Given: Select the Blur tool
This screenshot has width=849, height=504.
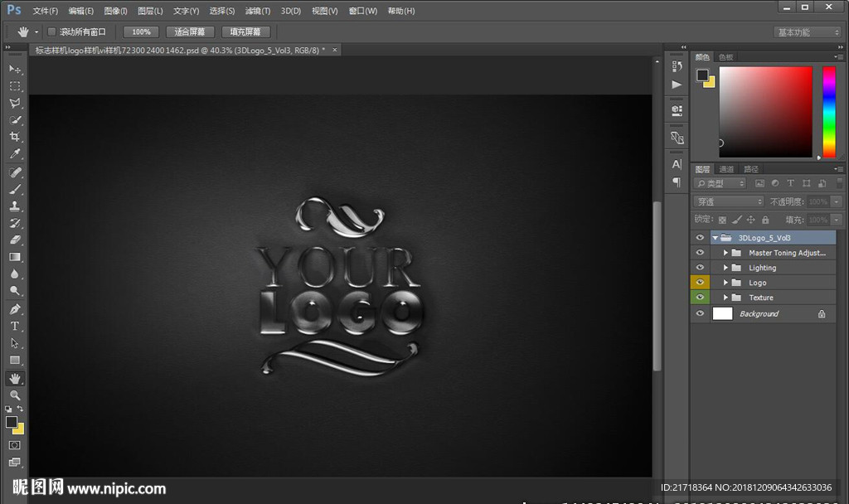Looking at the screenshot, I should pos(15,274).
